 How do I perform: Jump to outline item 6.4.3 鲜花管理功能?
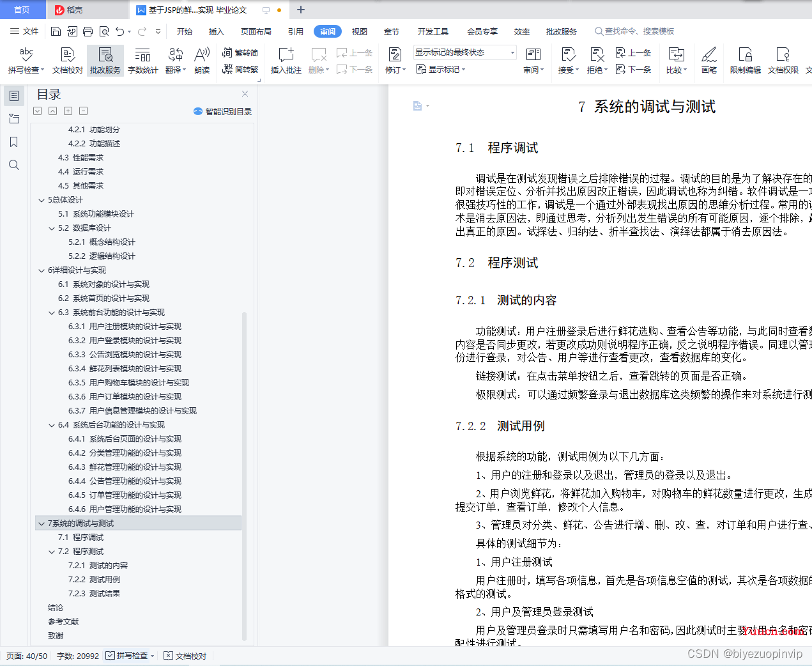click(x=125, y=467)
